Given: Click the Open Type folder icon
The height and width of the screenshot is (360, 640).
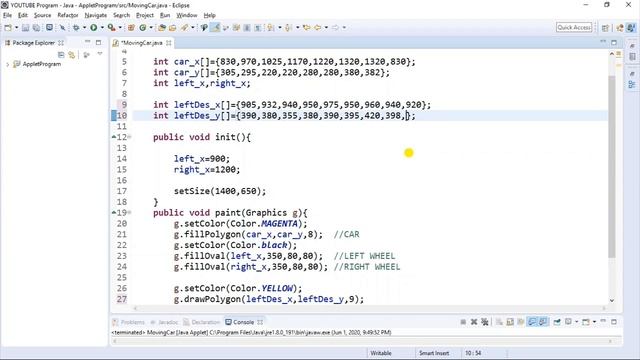Looking at the screenshot, I should pyautogui.click(x=162, y=27).
